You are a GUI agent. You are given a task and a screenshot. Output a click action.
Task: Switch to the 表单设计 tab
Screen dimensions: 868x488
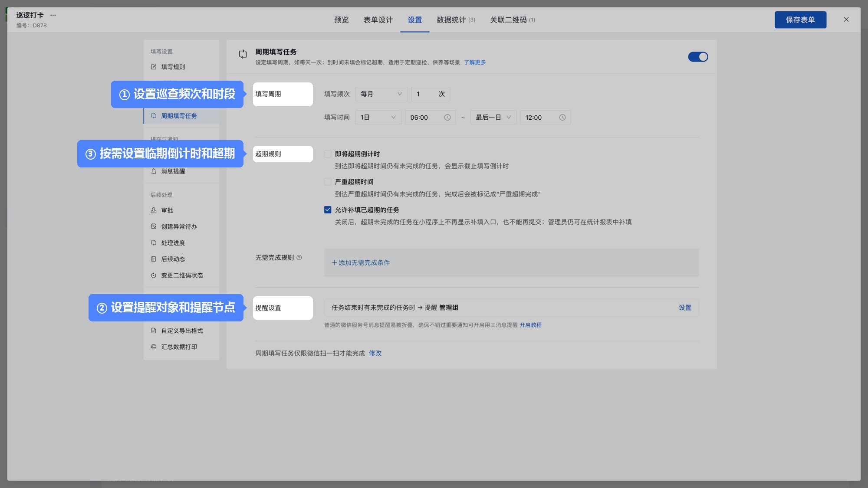click(x=378, y=20)
